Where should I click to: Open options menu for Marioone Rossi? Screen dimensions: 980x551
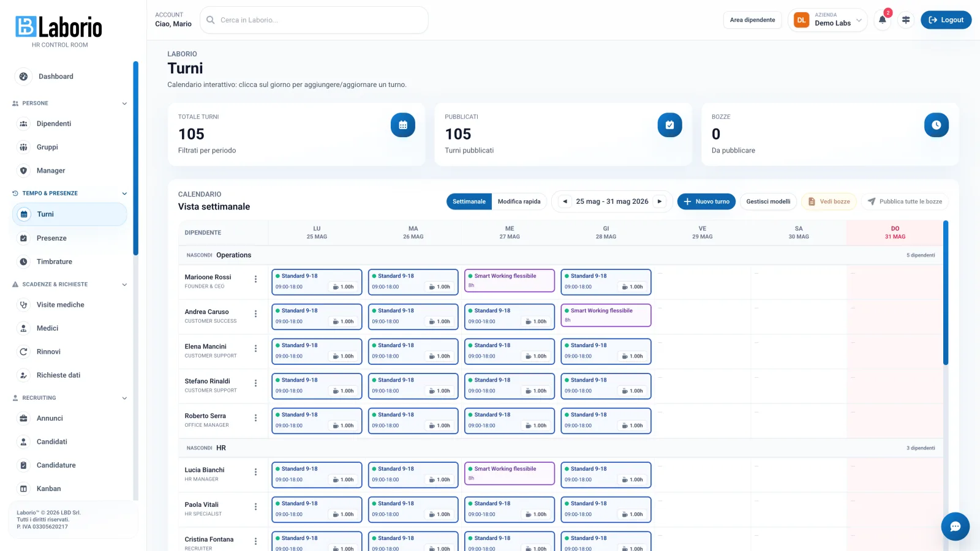pyautogui.click(x=255, y=279)
